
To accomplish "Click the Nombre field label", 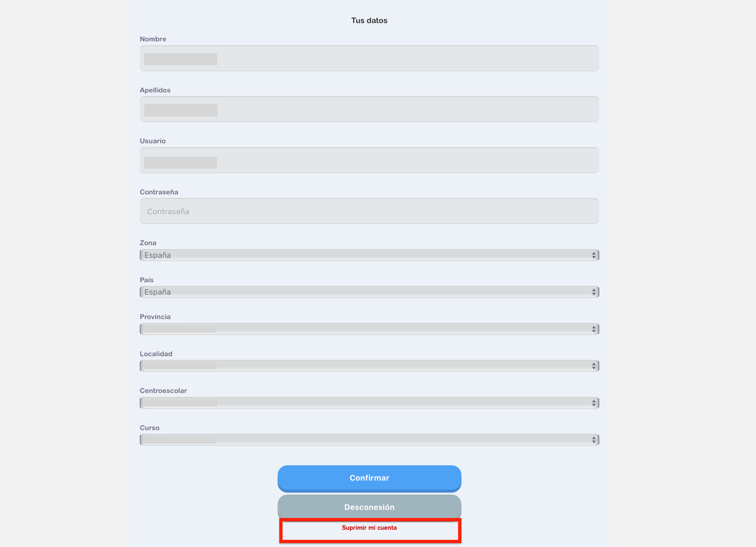I will [x=153, y=39].
